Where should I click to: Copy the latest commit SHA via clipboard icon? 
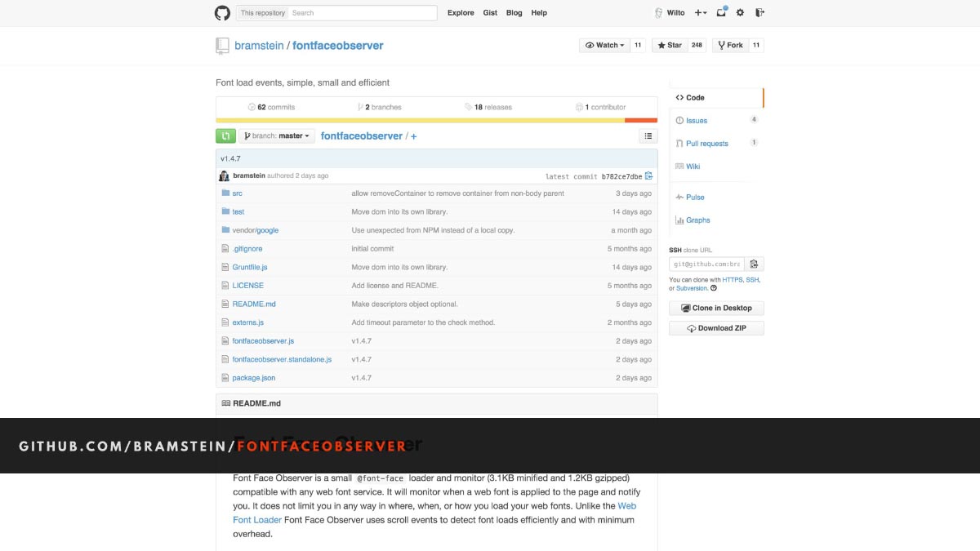(x=648, y=176)
